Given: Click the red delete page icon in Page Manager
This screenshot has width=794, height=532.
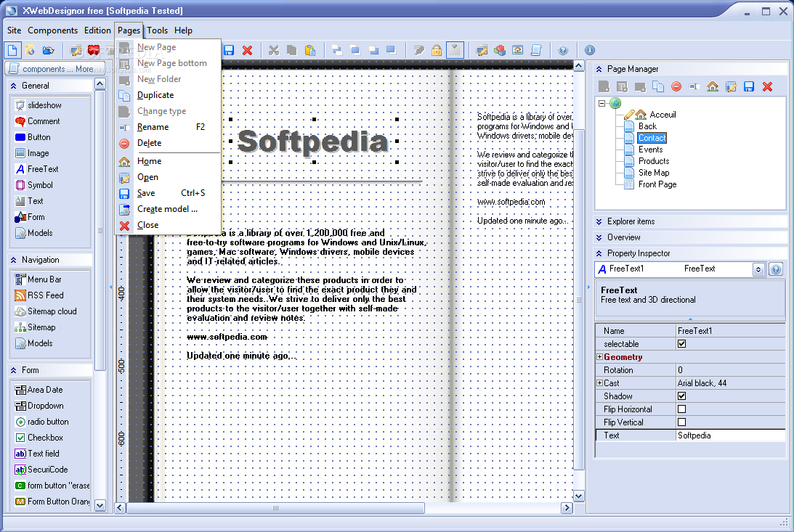Looking at the screenshot, I should coord(676,87).
